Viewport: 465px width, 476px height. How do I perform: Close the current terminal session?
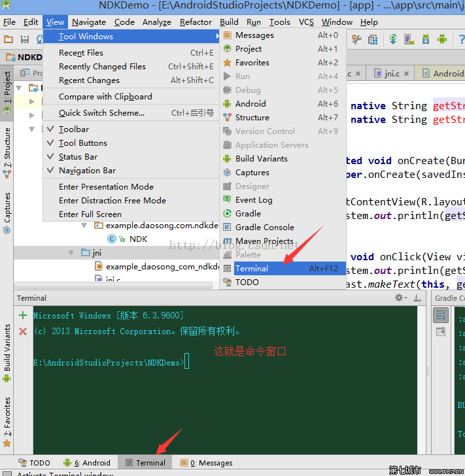23,331
